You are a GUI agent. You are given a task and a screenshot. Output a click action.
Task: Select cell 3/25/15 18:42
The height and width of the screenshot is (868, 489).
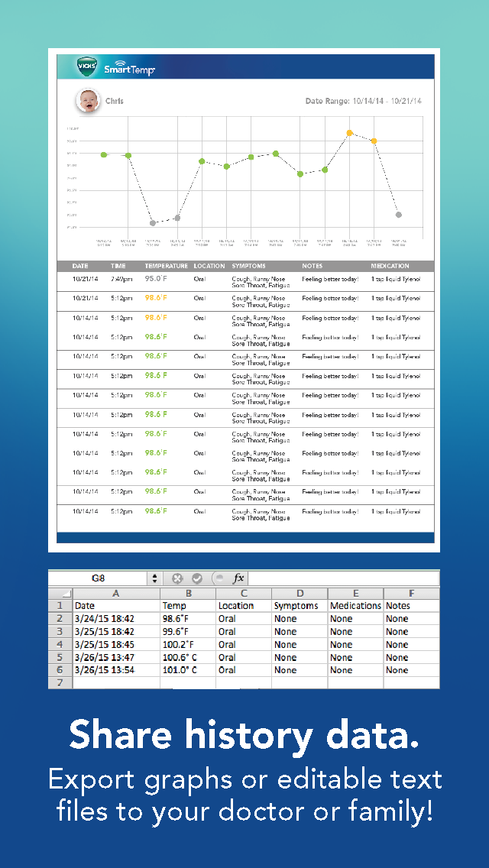(x=116, y=631)
